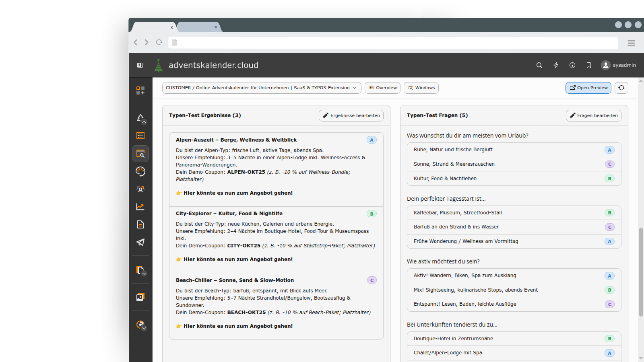Toggle the module menu icon in top bar
This screenshot has height=362, width=644.
(x=140, y=65)
